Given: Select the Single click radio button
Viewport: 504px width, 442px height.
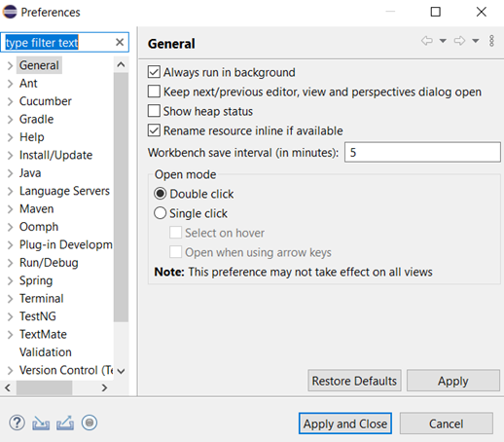Looking at the screenshot, I should click(x=161, y=213).
